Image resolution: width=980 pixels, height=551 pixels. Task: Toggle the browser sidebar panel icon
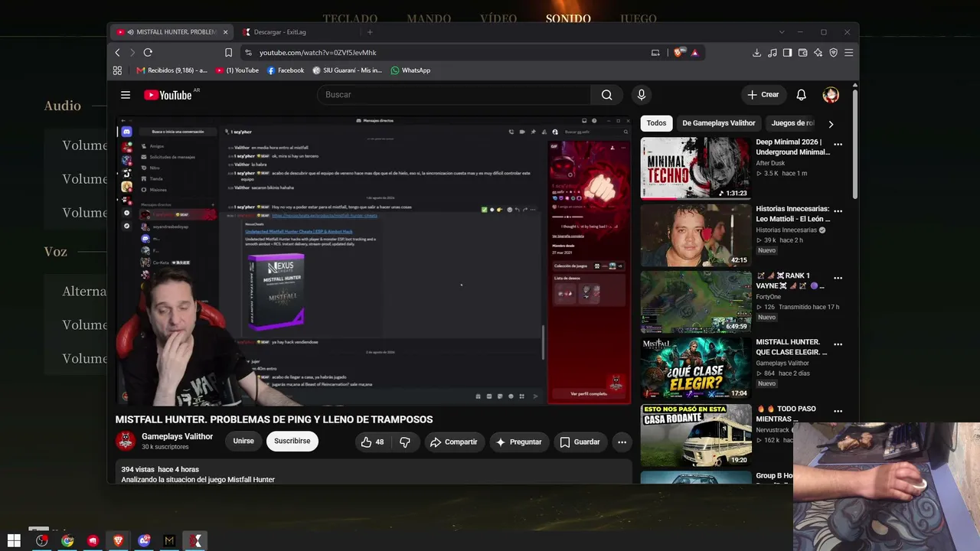pyautogui.click(x=787, y=53)
